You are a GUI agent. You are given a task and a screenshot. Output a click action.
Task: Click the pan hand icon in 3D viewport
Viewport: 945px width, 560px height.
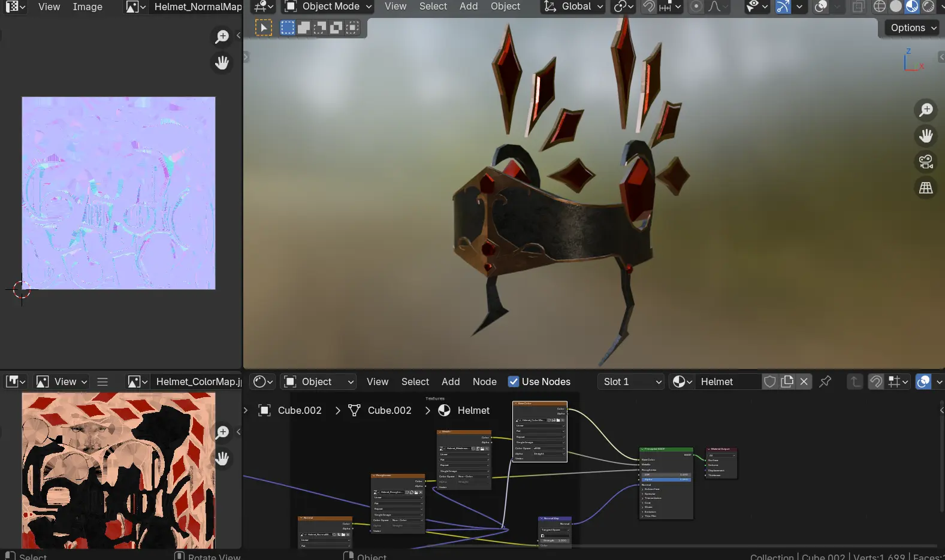click(926, 136)
